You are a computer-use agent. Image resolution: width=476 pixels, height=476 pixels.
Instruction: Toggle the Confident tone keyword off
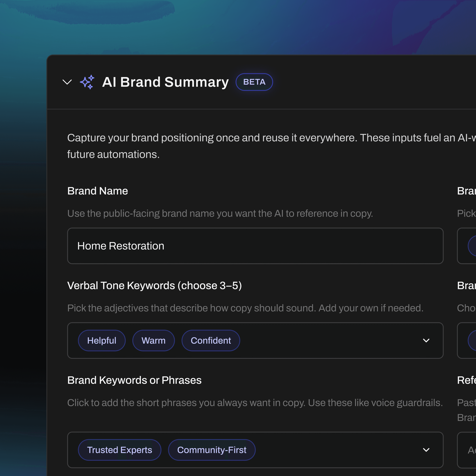[211, 340]
